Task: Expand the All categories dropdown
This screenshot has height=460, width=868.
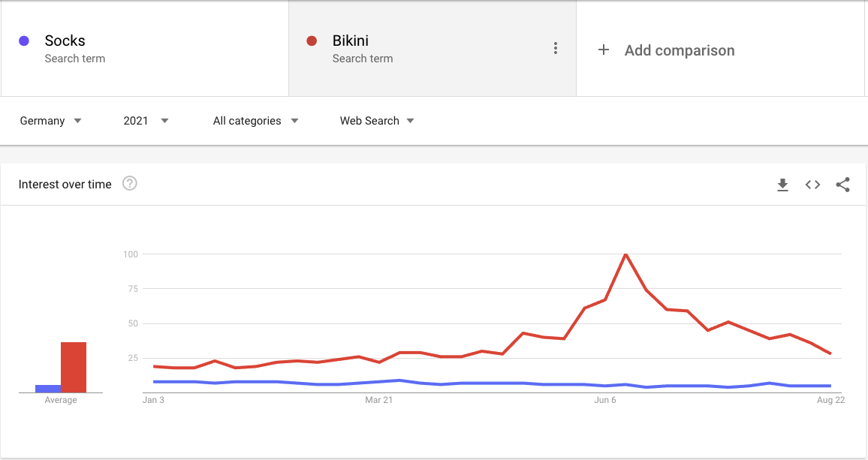Action: tap(256, 121)
